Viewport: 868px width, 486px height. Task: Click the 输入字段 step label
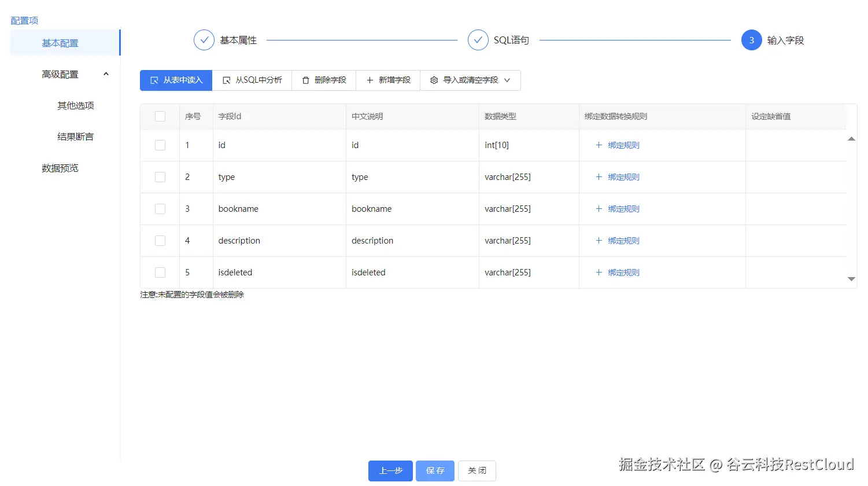click(x=785, y=40)
